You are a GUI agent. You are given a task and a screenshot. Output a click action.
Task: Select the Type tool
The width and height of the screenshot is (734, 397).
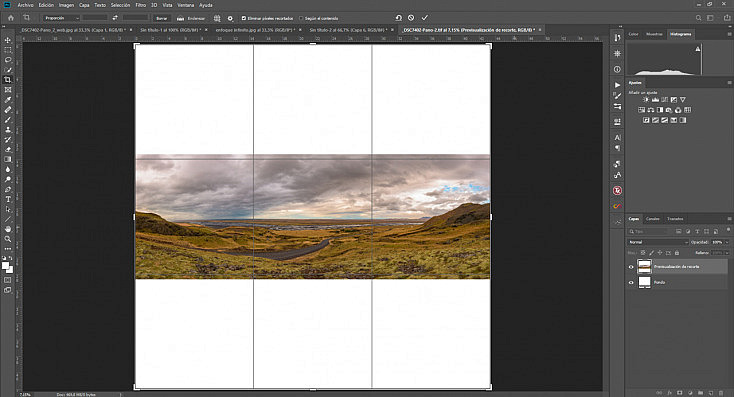pyautogui.click(x=7, y=199)
